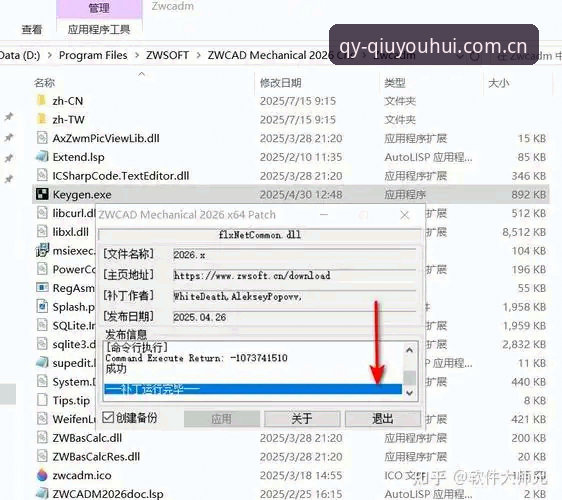This screenshot has width=562, height=500.
Task: Click the libxl.dll file icon
Action: tap(42, 232)
